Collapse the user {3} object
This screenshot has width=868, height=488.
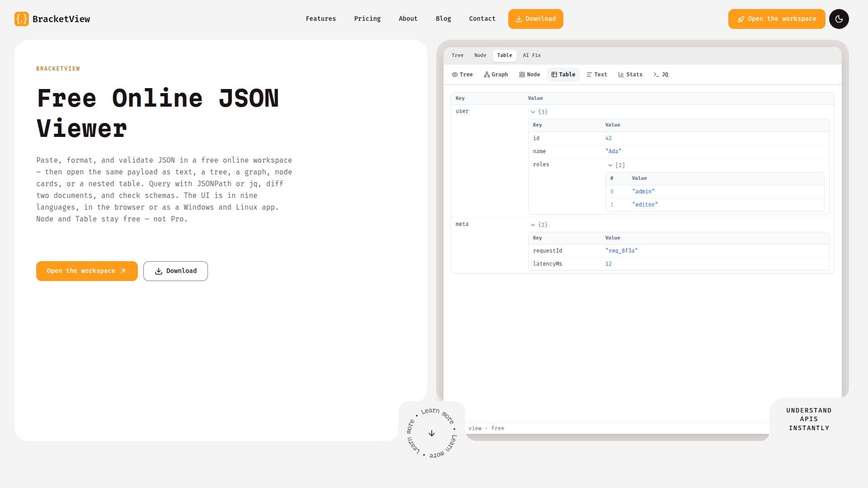tap(533, 112)
